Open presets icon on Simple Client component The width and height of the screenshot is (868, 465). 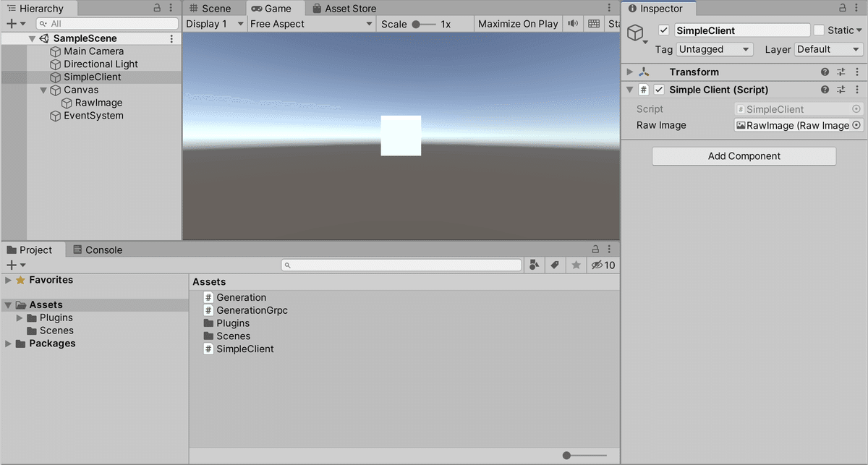[x=841, y=90]
